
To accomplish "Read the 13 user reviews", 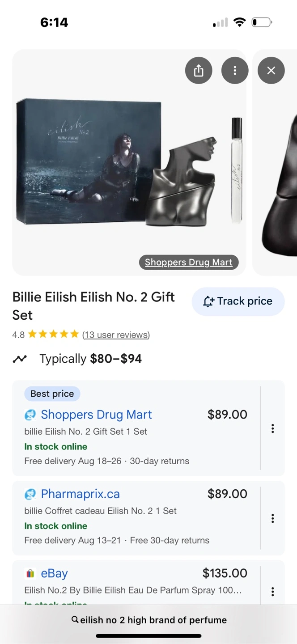I will pos(116,335).
